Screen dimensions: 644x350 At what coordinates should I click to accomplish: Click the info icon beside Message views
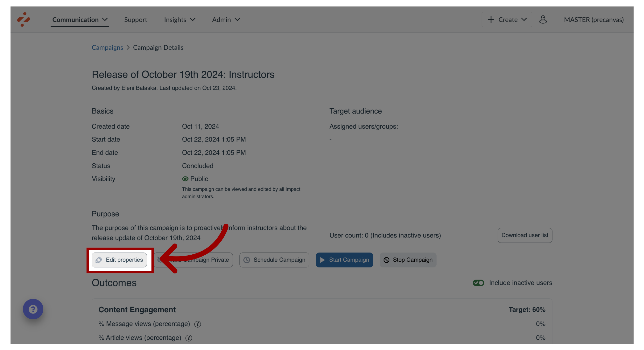[x=198, y=324]
